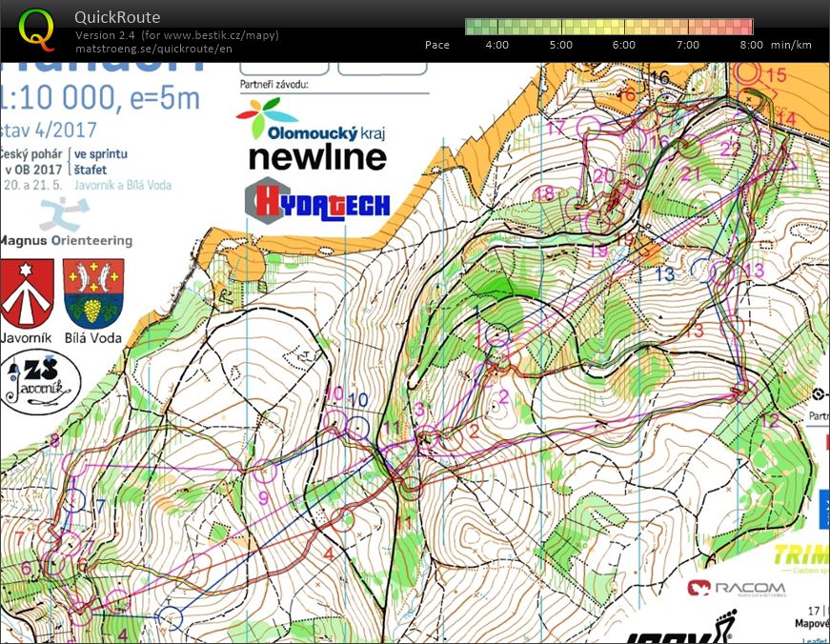Click the "min/km" unit label
This screenshot has height=644, width=830.
[791, 45]
